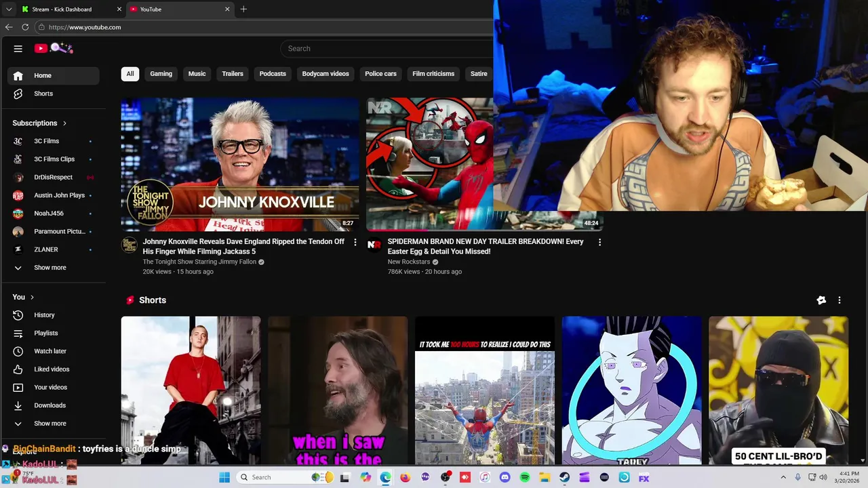Viewport: 868px width, 488px height.
Task: Open the 3C Films subscription
Action: pyautogui.click(x=54, y=141)
